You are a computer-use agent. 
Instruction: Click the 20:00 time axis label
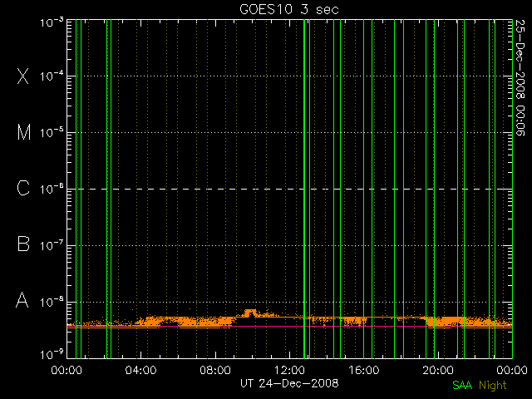coord(438,370)
